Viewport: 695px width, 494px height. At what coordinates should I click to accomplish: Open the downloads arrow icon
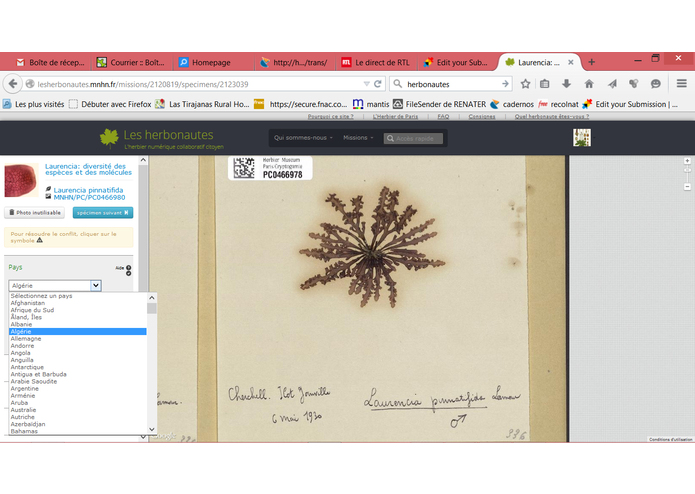[x=566, y=84]
